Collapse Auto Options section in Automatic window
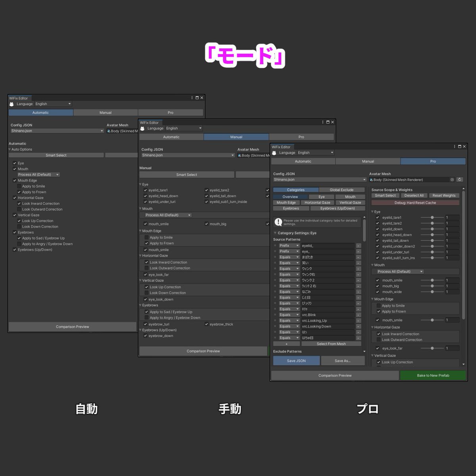The width and height of the screenshot is (476, 476). [10, 149]
